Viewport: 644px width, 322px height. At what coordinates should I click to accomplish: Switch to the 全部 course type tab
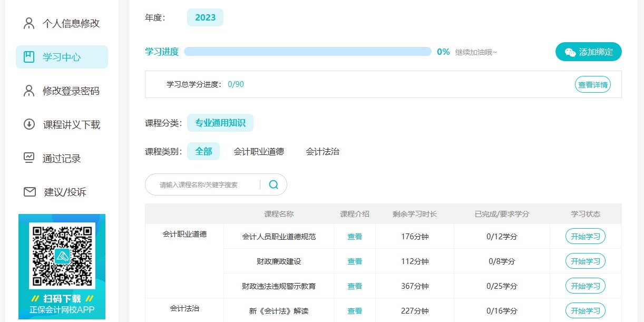(203, 151)
